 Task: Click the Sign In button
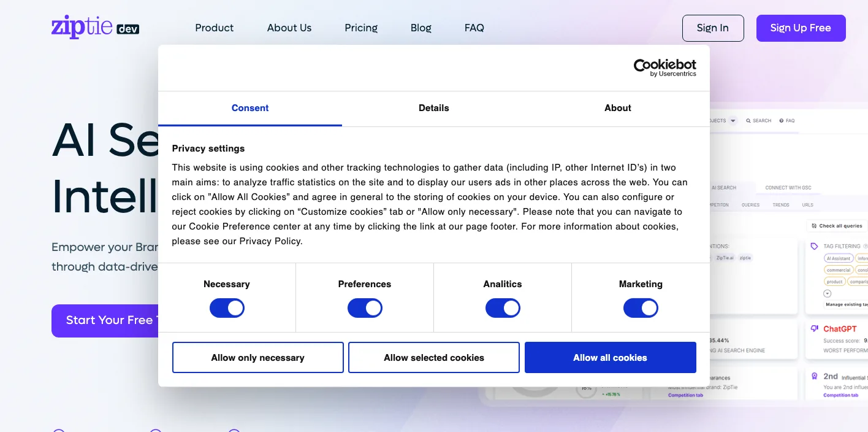[x=713, y=28]
